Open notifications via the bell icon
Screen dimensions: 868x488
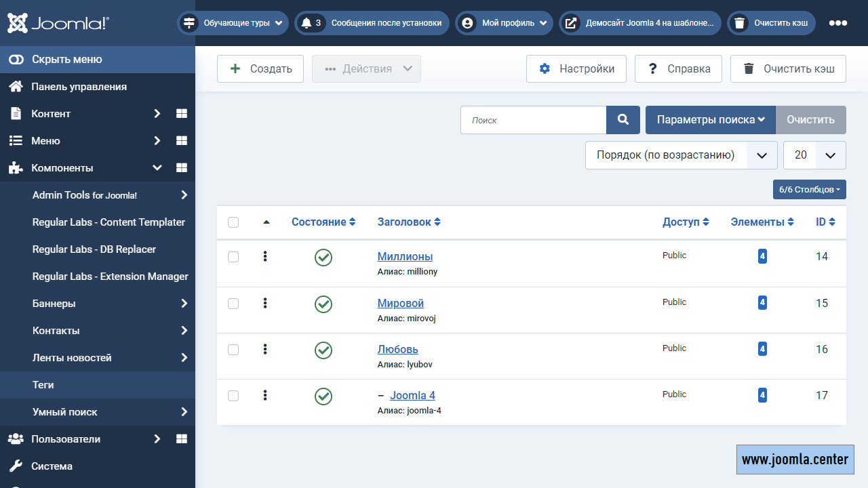[307, 22]
